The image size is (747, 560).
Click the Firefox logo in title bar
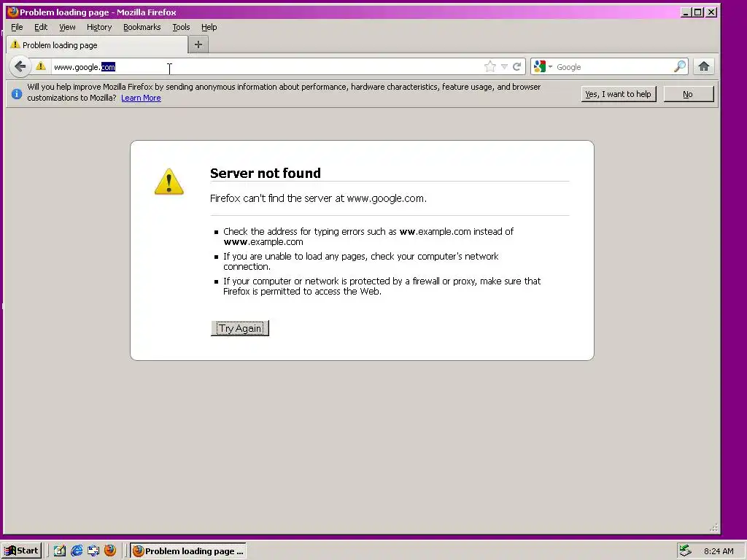pos(13,12)
